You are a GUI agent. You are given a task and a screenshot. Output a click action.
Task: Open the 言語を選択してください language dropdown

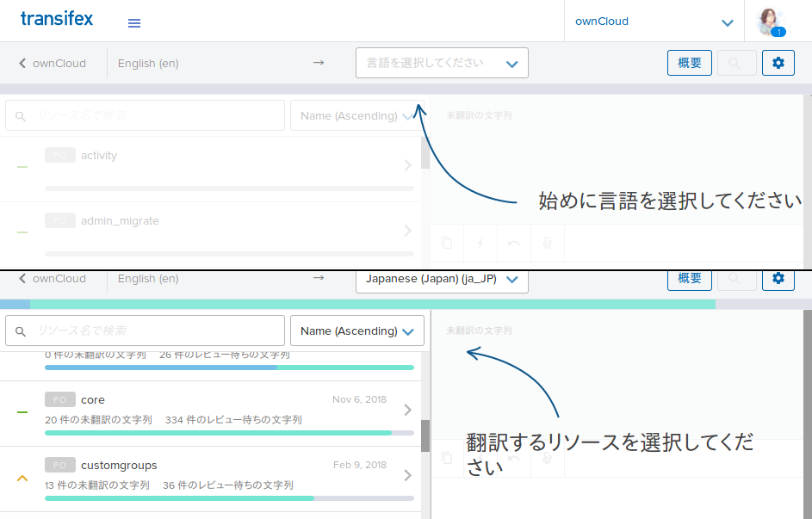coord(442,63)
